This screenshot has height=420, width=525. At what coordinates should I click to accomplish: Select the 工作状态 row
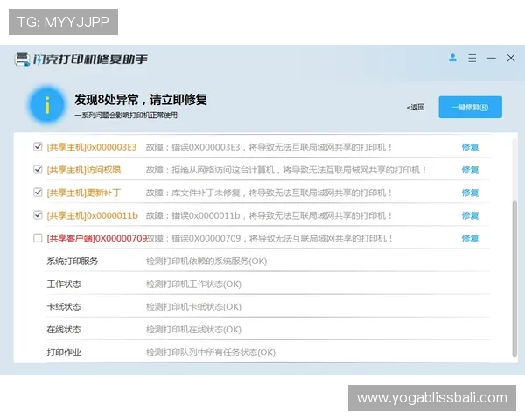pyautogui.click(x=268, y=283)
